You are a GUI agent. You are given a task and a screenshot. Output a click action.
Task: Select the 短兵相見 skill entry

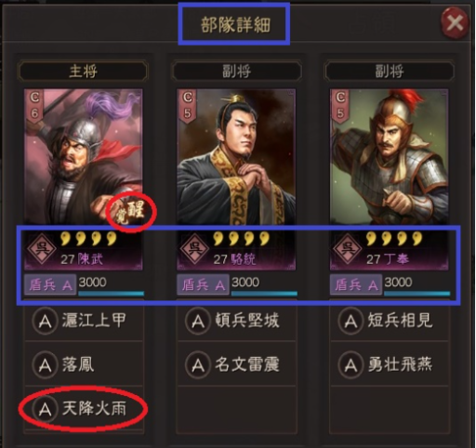tap(390, 321)
